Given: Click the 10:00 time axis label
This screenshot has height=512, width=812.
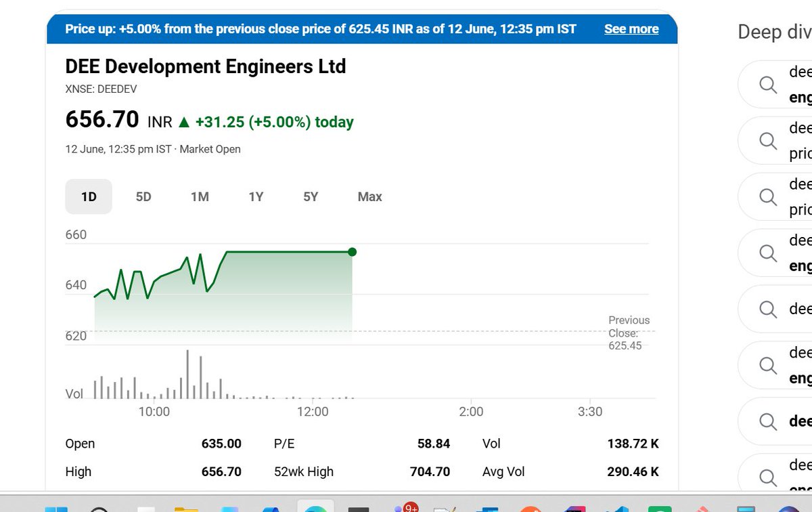Looking at the screenshot, I should pos(154,412).
